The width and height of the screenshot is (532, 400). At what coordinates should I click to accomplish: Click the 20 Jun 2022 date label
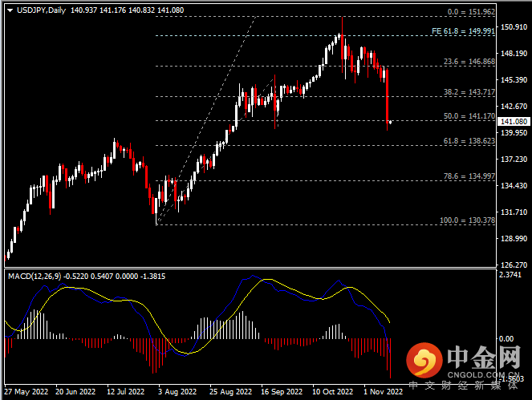pos(75,392)
